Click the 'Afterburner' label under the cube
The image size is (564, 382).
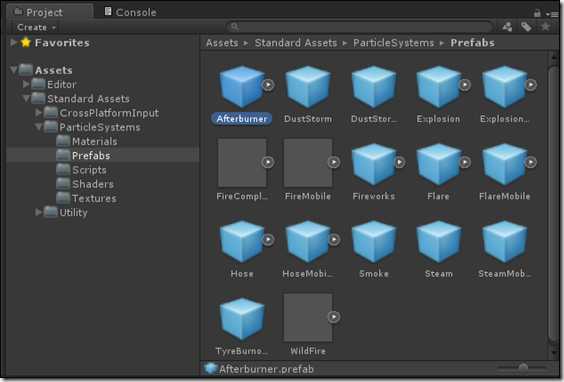pos(242,119)
